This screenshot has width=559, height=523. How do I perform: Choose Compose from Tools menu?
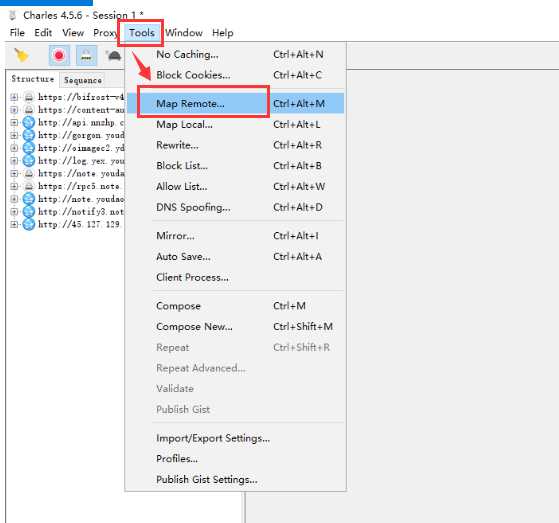235,306
